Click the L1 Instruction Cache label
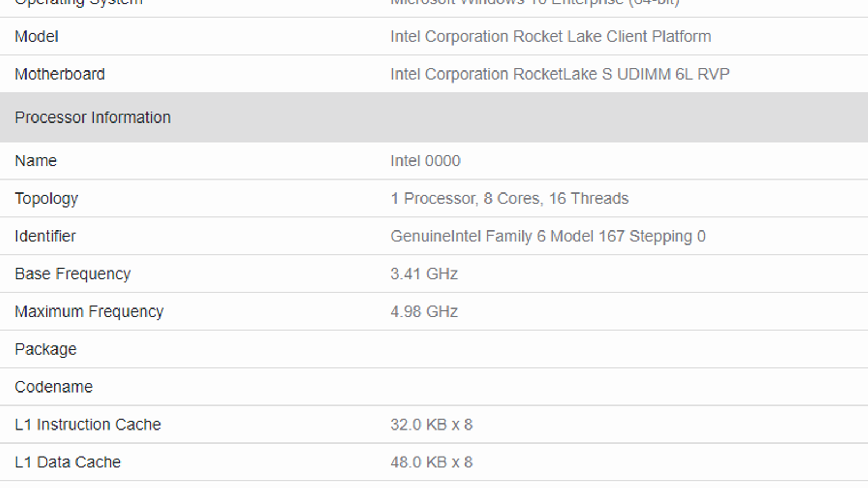This screenshot has width=868, height=488. 88,424
